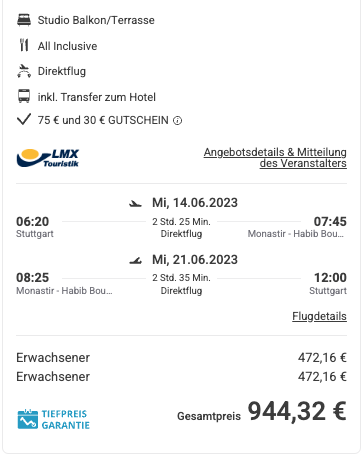Click the return date Mi, 21.06.2023
The height and width of the screenshot is (456, 364).
[195, 260]
